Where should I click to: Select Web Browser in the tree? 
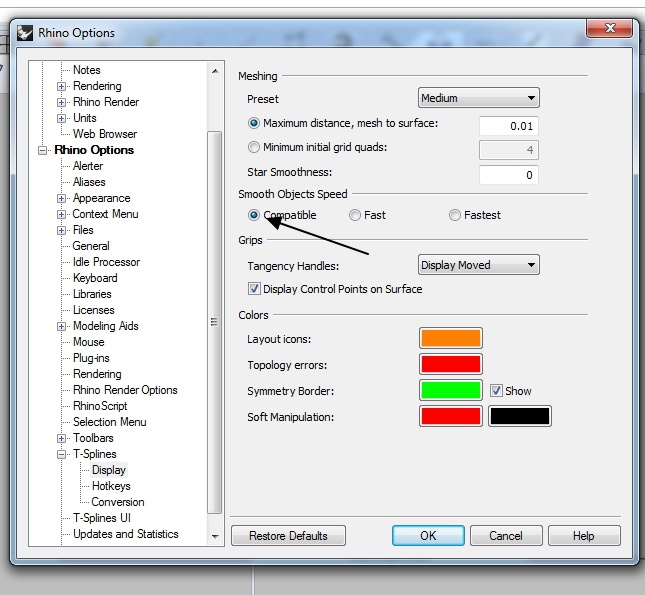[105, 134]
